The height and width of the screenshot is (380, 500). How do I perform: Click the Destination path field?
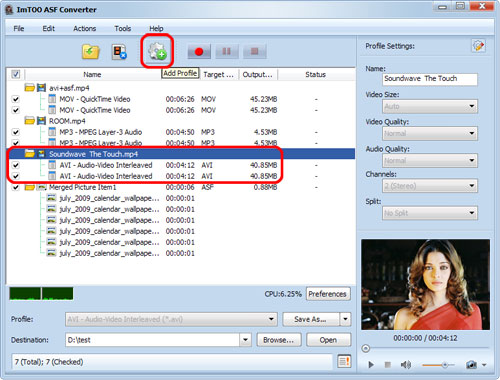(x=153, y=340)
